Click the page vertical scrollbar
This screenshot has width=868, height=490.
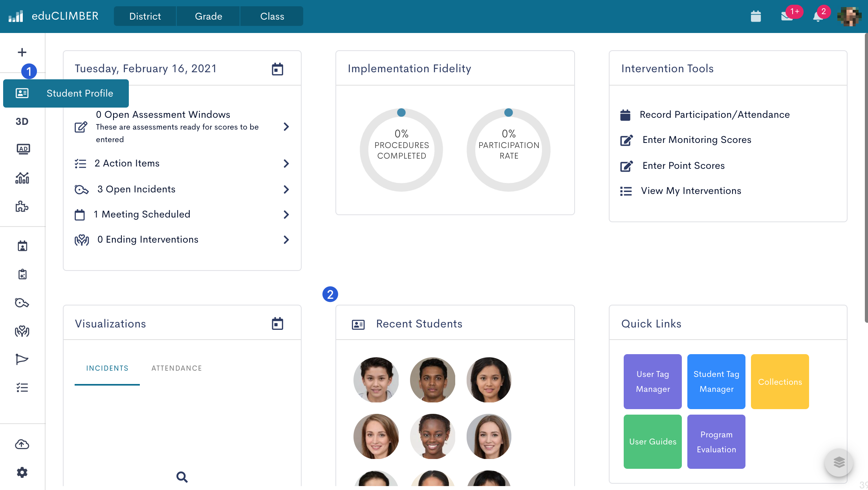866,179
